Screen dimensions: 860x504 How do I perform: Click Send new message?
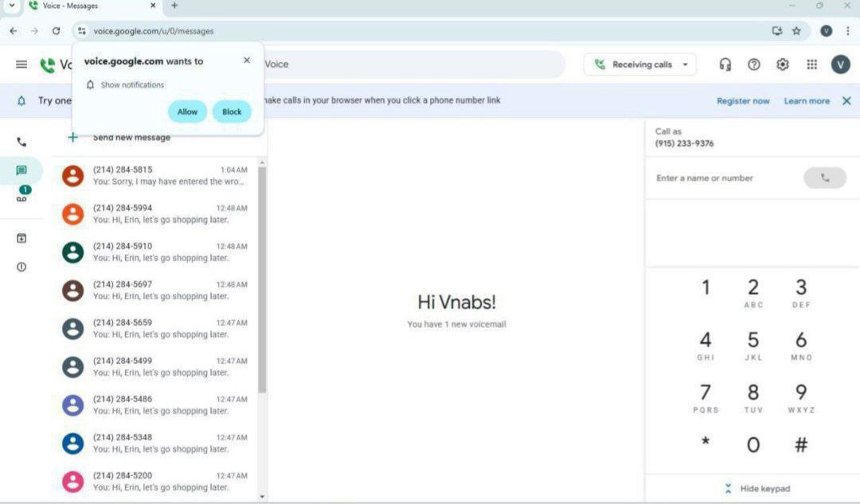coord(131,138)
